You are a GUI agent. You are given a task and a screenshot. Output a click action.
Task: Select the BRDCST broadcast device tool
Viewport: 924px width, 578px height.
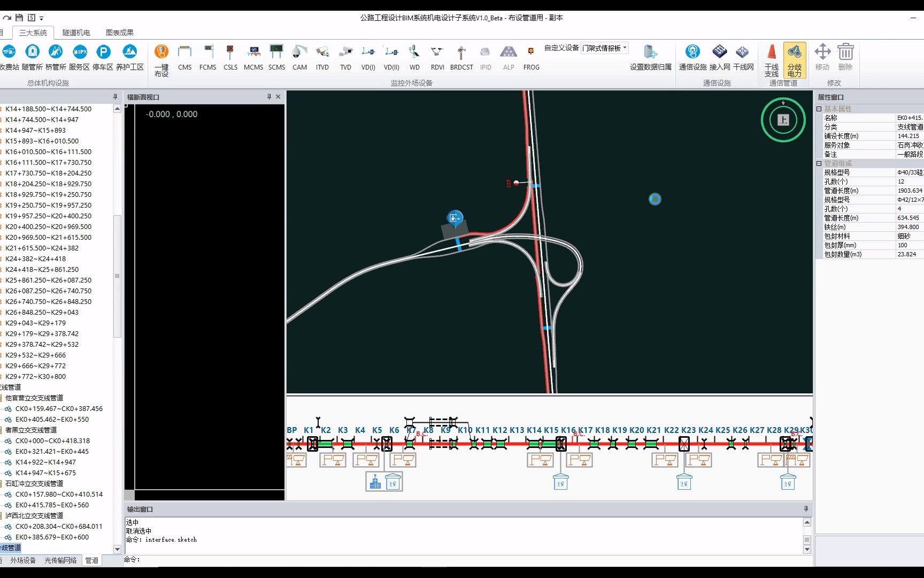point(461,57)
